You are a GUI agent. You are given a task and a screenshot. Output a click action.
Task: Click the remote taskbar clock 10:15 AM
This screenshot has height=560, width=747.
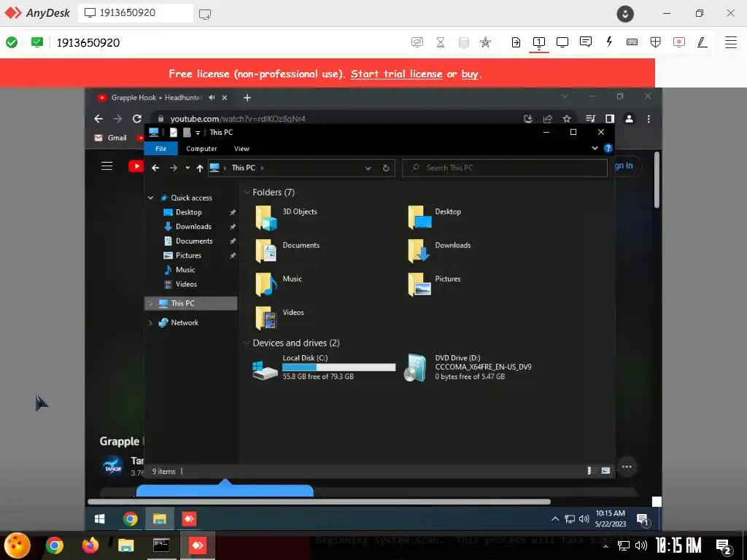[611, 518]
